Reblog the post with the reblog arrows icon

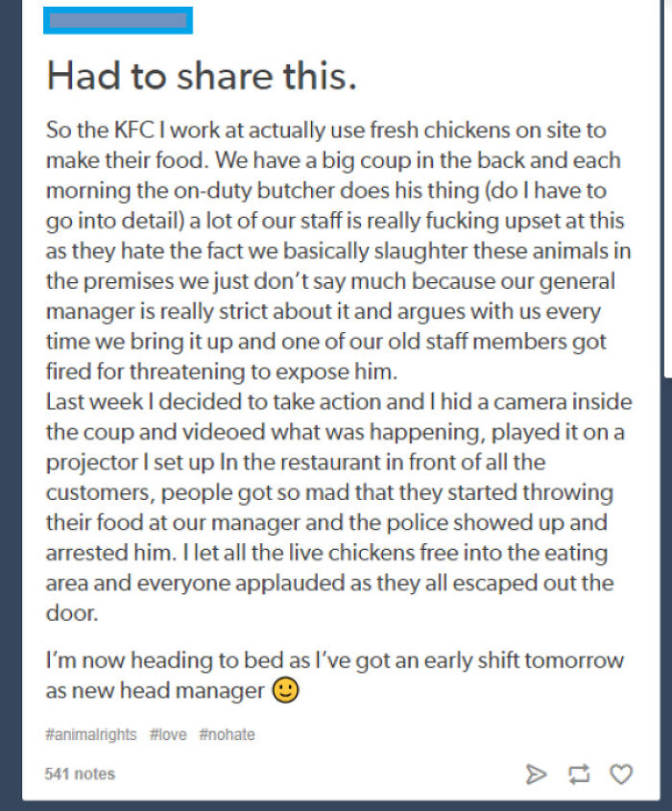coord(578,774)
